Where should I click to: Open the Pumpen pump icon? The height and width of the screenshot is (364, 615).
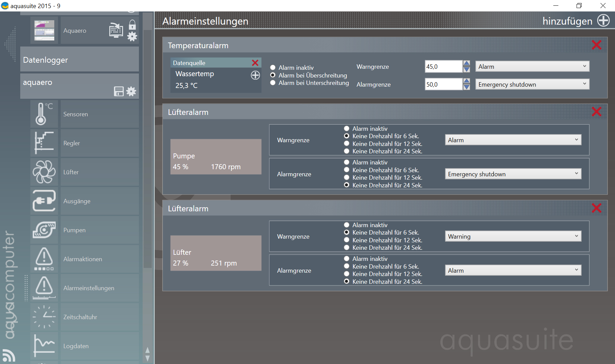[44, 230]
